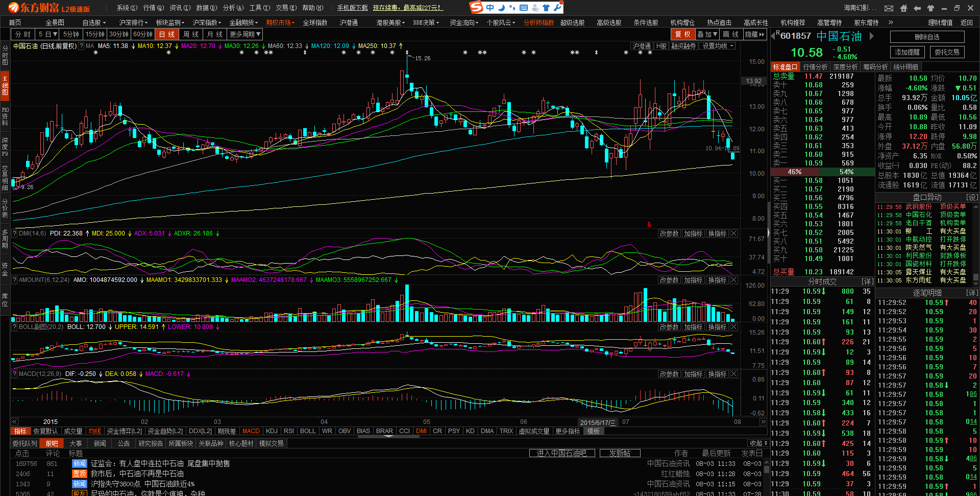Open the mail message icon
The image size is (980, 496).
click(x=889, y=8)
